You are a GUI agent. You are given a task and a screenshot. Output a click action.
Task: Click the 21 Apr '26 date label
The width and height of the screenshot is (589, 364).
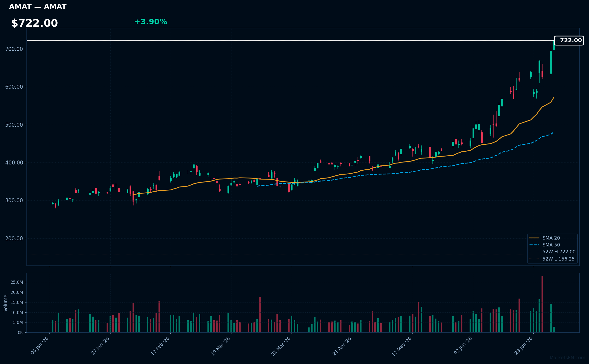tap(342, 346)
